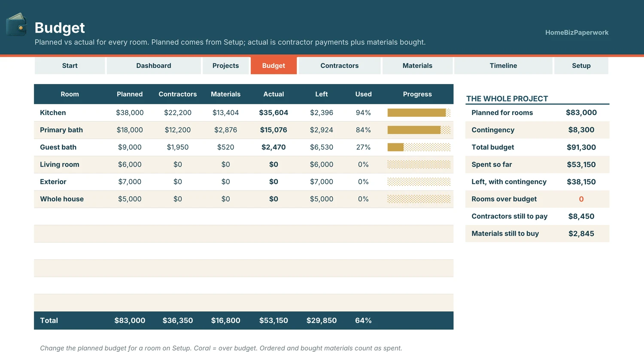Click Kitchen planned value $38,000
Screen dimensions: 644x352
(x=130, y=112)
